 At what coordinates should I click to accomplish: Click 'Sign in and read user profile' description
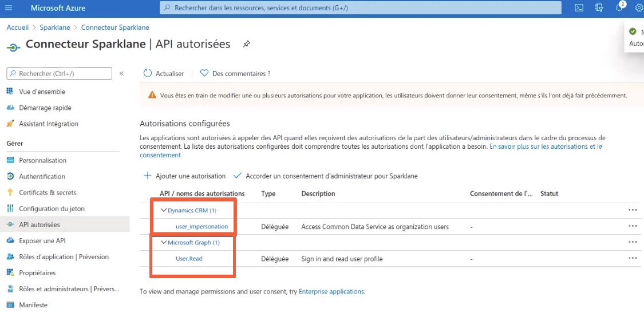[x=342, y=259]
